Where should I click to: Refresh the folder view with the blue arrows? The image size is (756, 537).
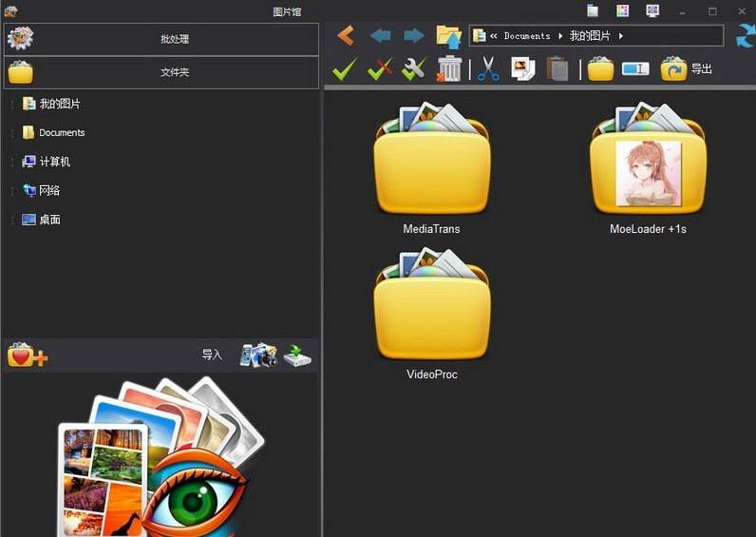(746, 37)
